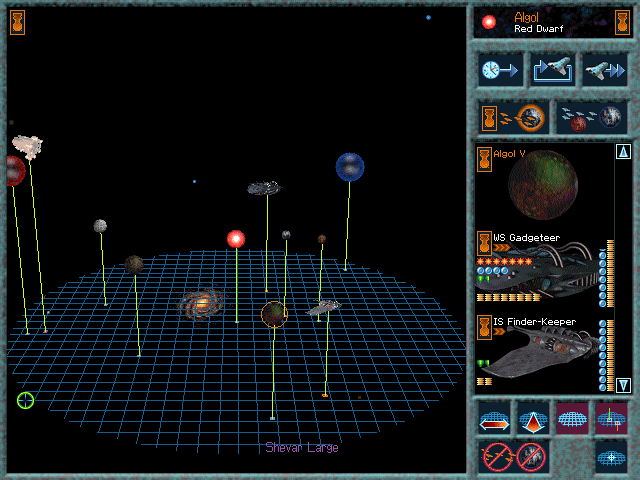Click the swirling orange star lane vortex
The width and height of the screenshot is (640, 480).
201,304
